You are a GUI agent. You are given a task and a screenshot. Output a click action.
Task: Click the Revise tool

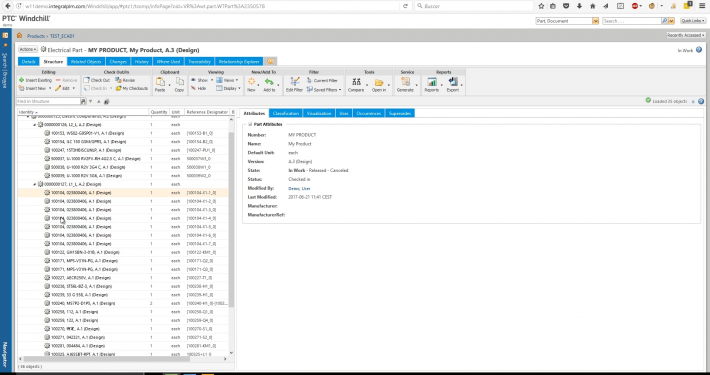[125, 80]
